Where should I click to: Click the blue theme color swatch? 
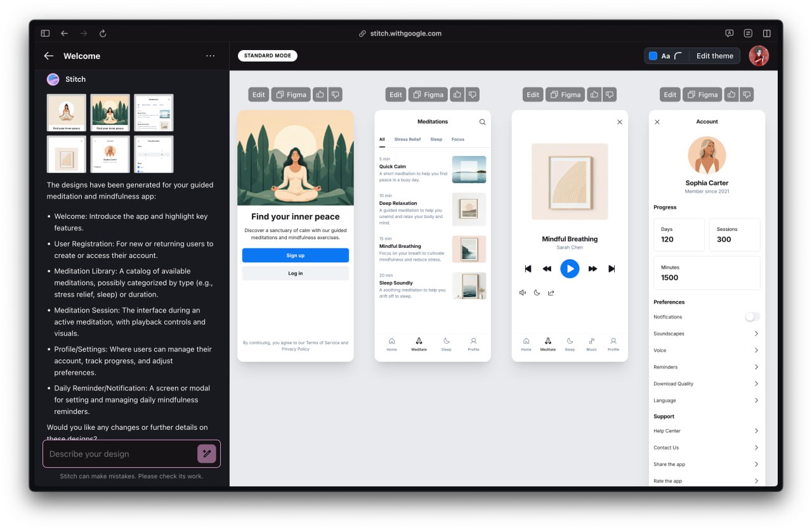[x=653, y=56]
